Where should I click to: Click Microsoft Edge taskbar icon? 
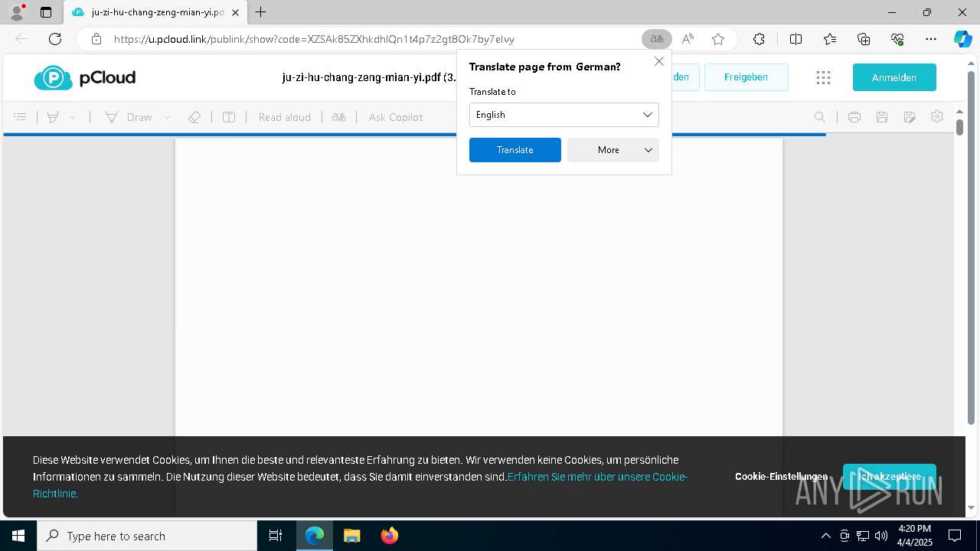pyautogui.click(x=315, y=536)
